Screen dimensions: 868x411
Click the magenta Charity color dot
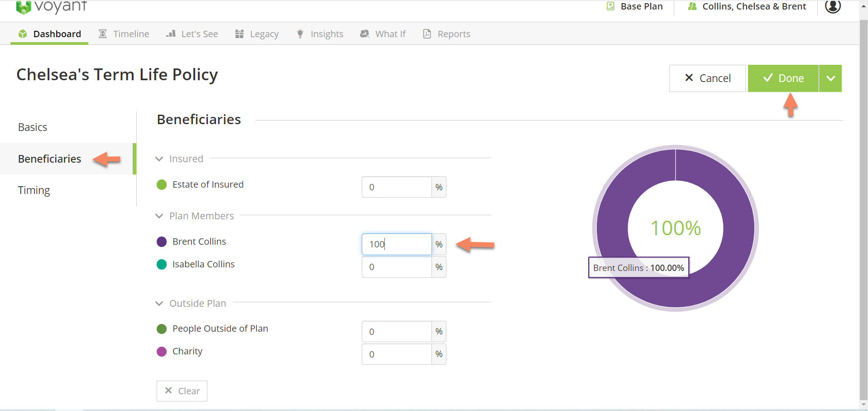(162, 352)
